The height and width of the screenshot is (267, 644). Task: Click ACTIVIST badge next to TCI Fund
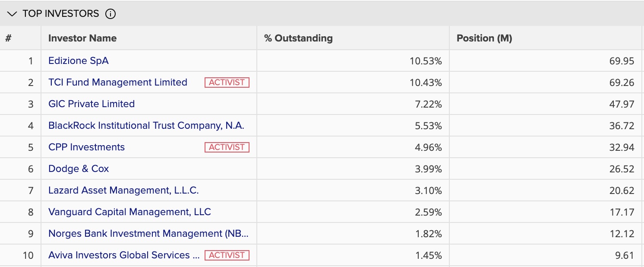coord(227,82)
